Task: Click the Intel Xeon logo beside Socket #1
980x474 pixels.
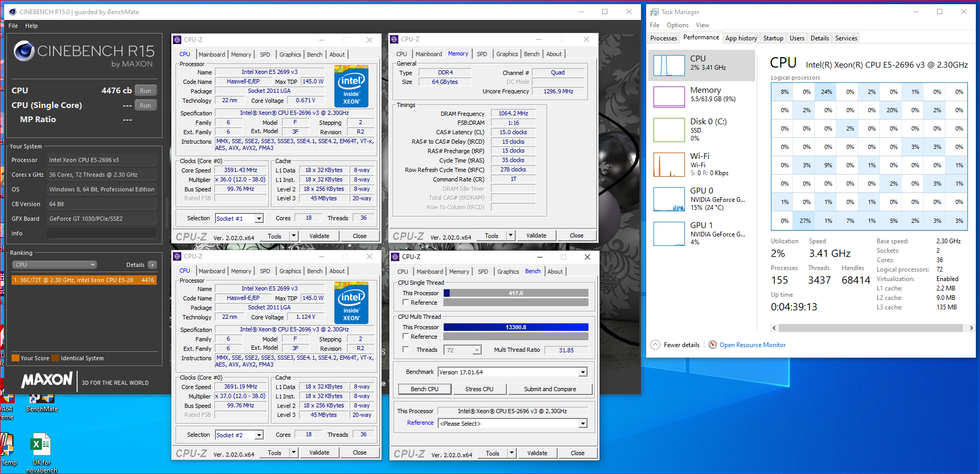Action: [351, 87]
